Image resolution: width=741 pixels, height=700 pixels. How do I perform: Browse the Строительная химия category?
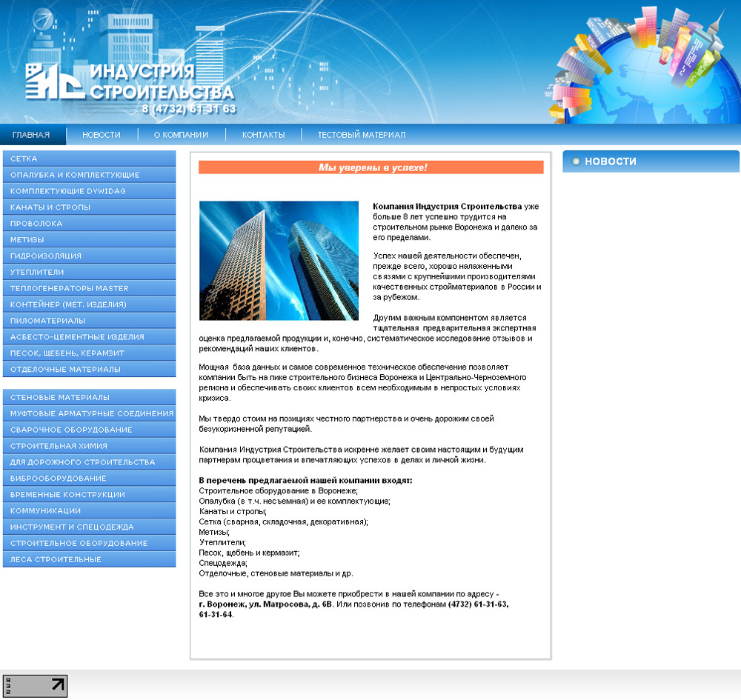pos(90,446)
